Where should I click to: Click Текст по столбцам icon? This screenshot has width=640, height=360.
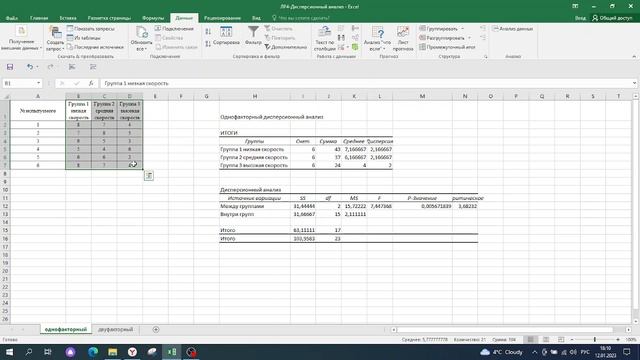324,31
